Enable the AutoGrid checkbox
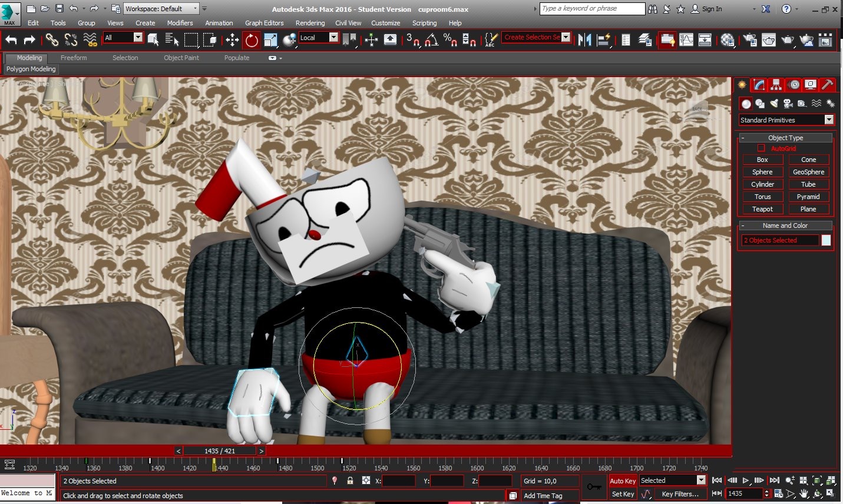This screenshot has height=504, width=843. (x=761, y=148)
